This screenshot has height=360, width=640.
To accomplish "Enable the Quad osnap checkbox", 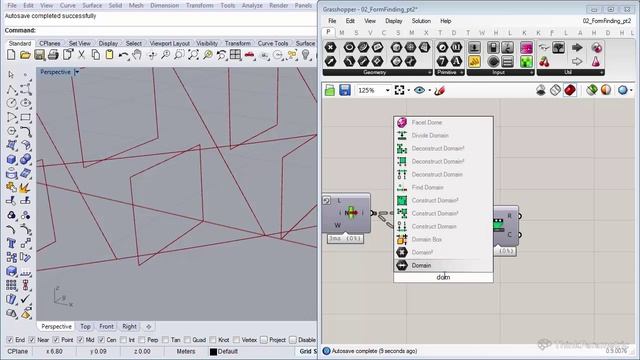I will [187, 340].
